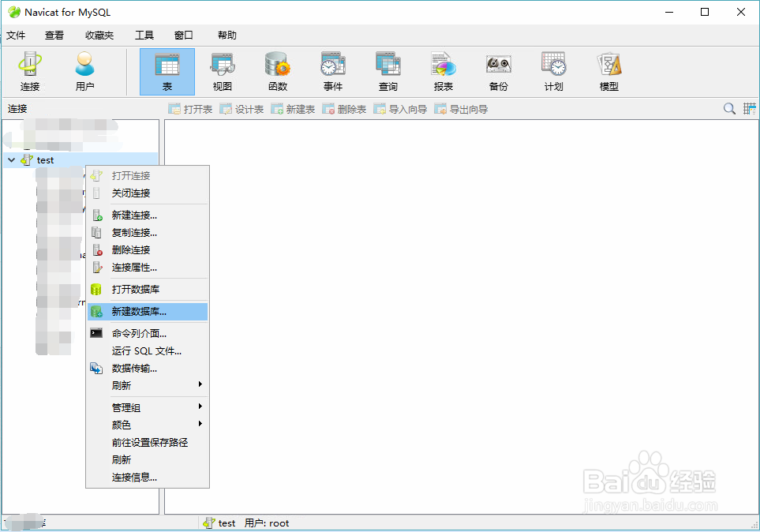This screenshot has height=532, width=760.
Task: Open the 计划 (Schedule) toolbar icon
Action: pos(554,72)
